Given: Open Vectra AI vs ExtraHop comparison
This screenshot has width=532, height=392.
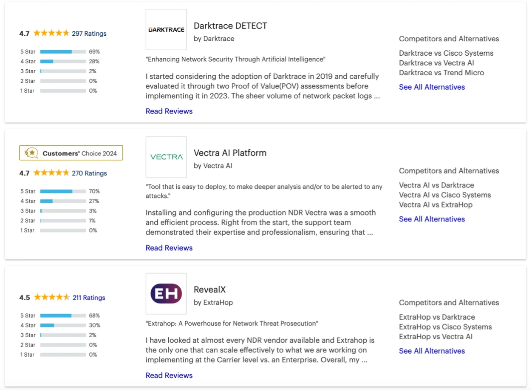Looking at the screenshot, I should [436, 205].
